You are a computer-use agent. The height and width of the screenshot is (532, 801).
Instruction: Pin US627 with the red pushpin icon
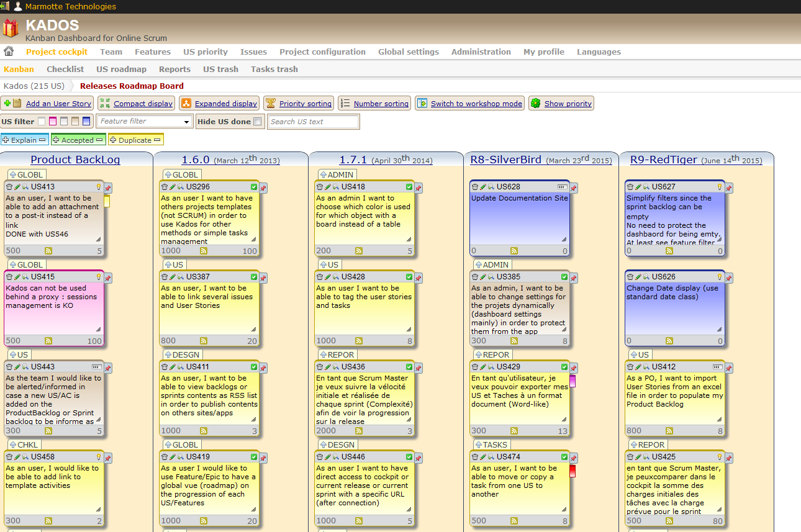pyautogui.click(x=729, y=186)
